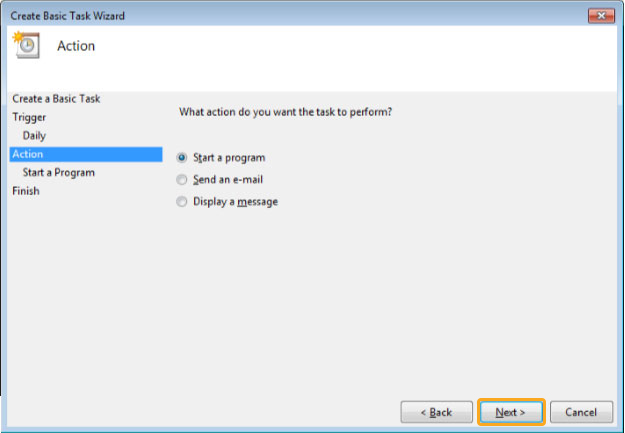625x433 pixels.
Task: Close the Create Basic Task Wizard window
Action: [x=601, y=16]
